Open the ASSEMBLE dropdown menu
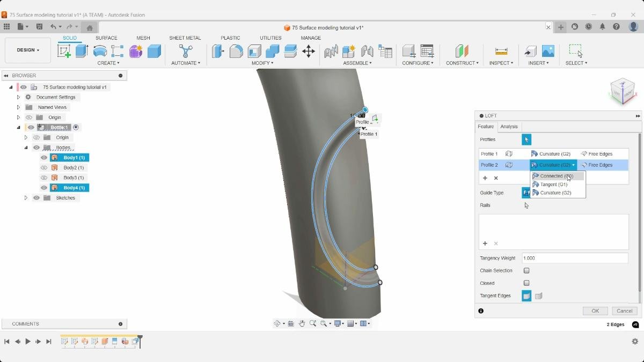 [x=357, y=63]
